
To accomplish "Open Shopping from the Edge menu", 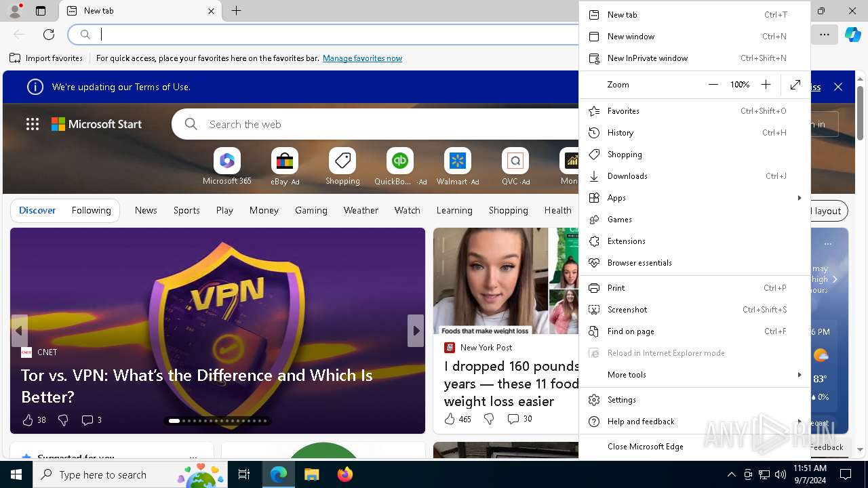I will 695,155.
